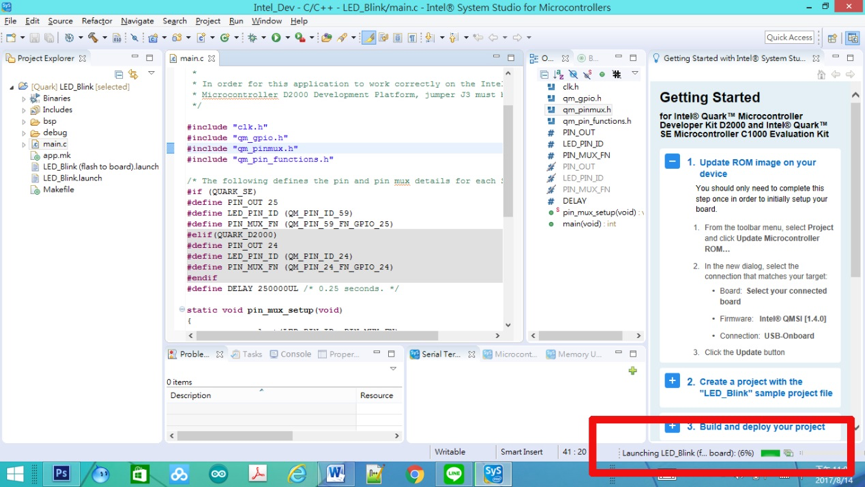This screenshot has width=865, height=487.
Task: Click the Description column header in Problems
Action: pos(261,395)
